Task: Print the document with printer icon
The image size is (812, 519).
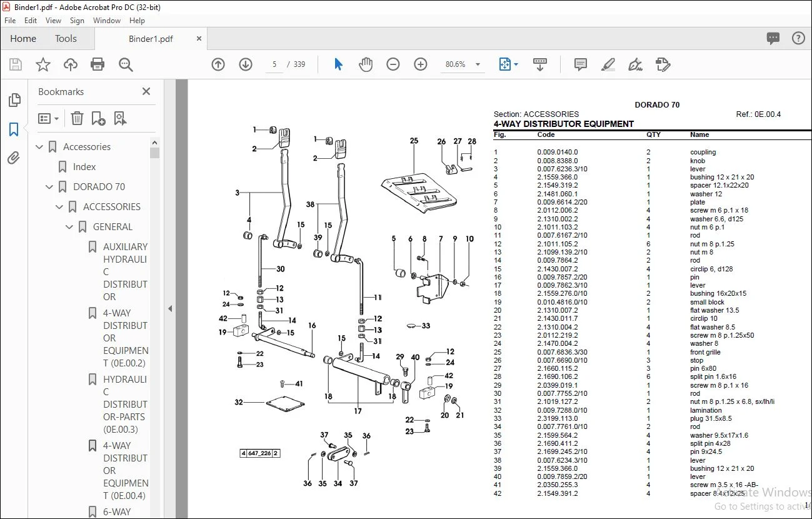Action: pyautogui.click(x=98, y=64)
